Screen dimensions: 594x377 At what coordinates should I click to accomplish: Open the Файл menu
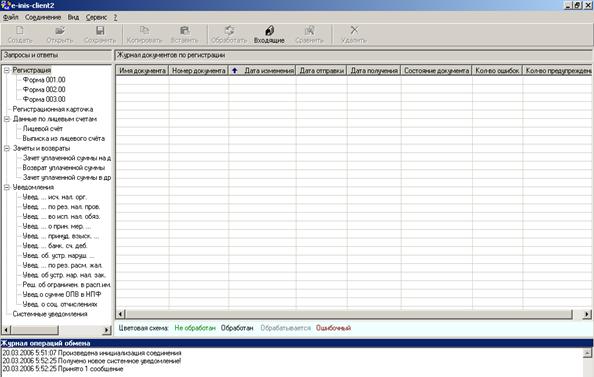pos(11,17)
